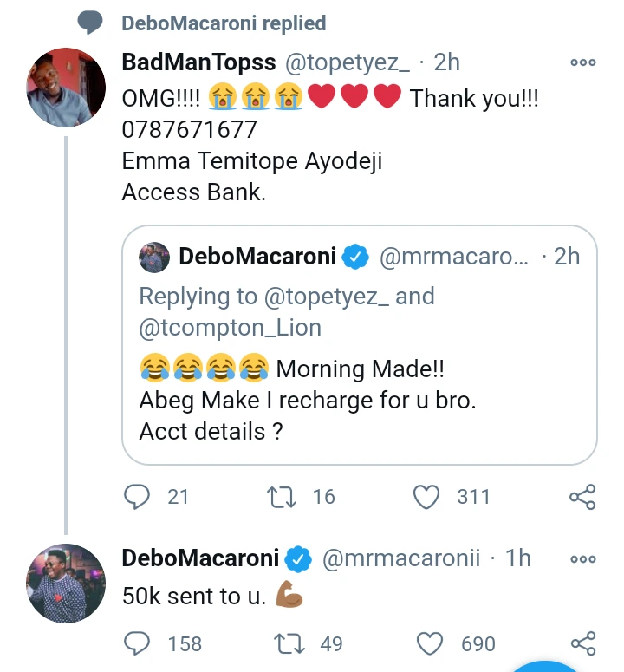Image resolution: width=624 pixels, height=672 pixels.
Task: Tap the blue compose tweet button
Action: pos(546,666)
